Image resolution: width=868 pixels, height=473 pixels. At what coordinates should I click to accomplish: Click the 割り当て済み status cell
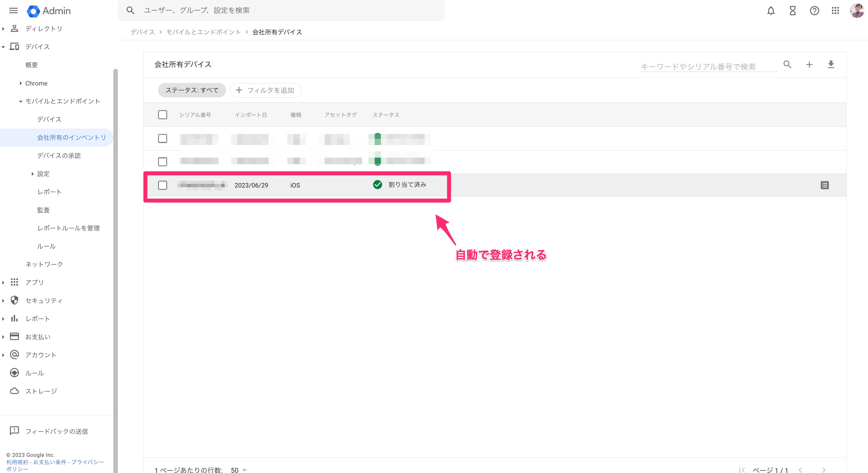[400, 185]
